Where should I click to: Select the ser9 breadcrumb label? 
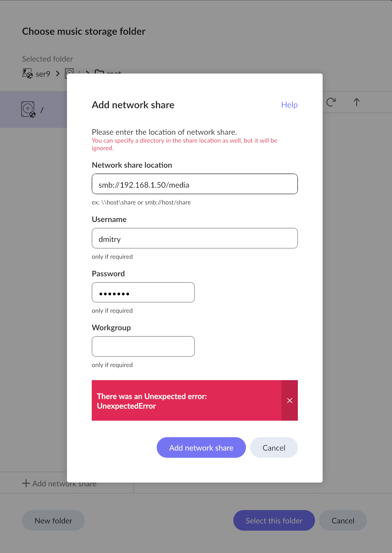click(43, 74)
